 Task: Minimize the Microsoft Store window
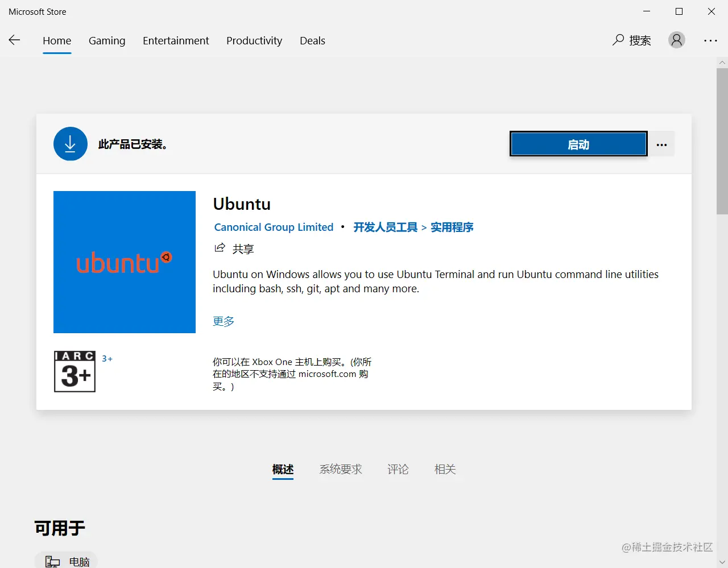tap(647, 11)
